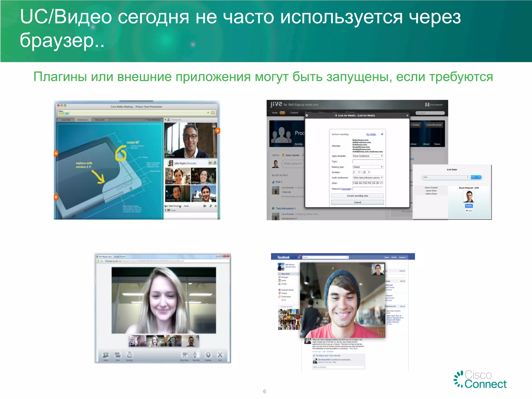Open the Duration minutes dropdown showing 20
Viewport: 532px width, 399px height.
pyautogui.click(x=367, y=172)
